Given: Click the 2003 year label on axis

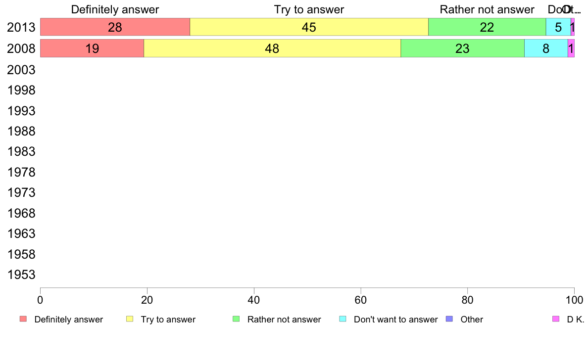Looking at the screenshot, I should tap(21, 70).
